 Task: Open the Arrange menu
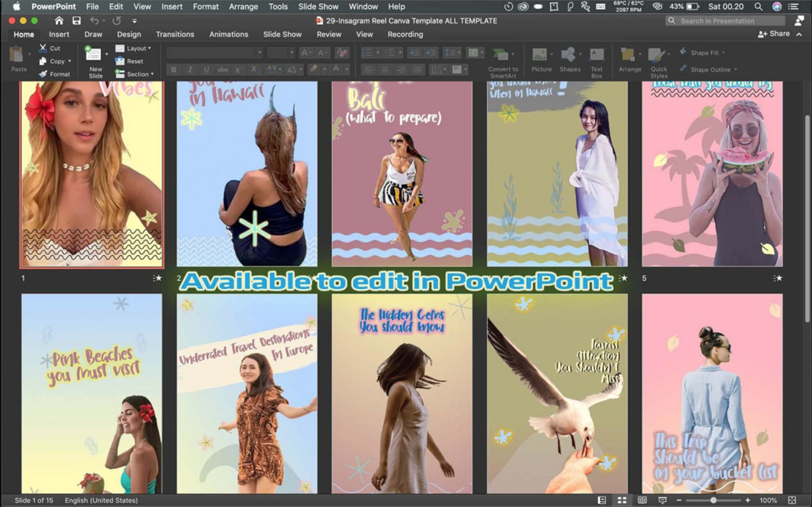pos(629,60)
